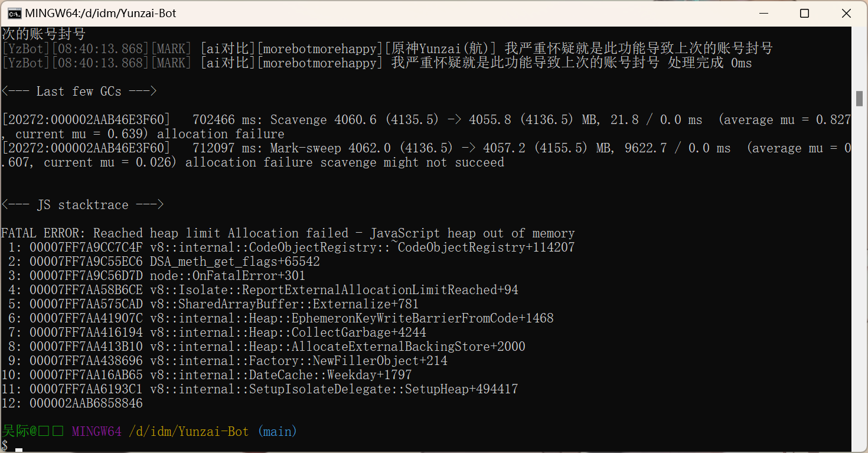The image size is (868, 453).
Task: Click the green 吴际 username in the prompt
Action: point(16,431)
